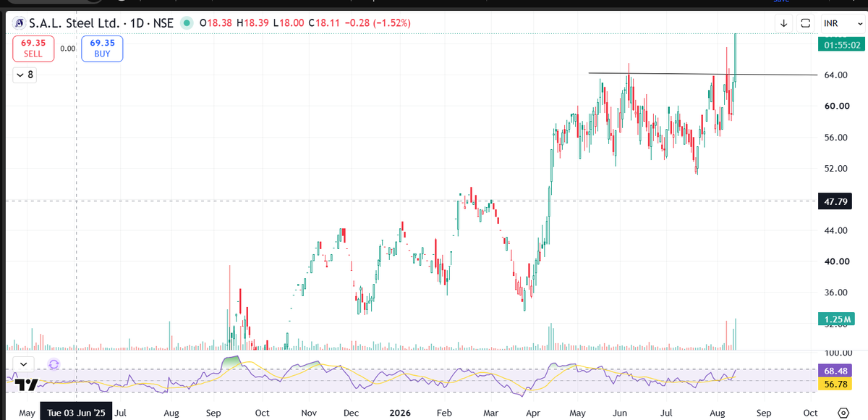Click the close price value C18.11
This screenshot has height=420, width=868.
[325, 23]
